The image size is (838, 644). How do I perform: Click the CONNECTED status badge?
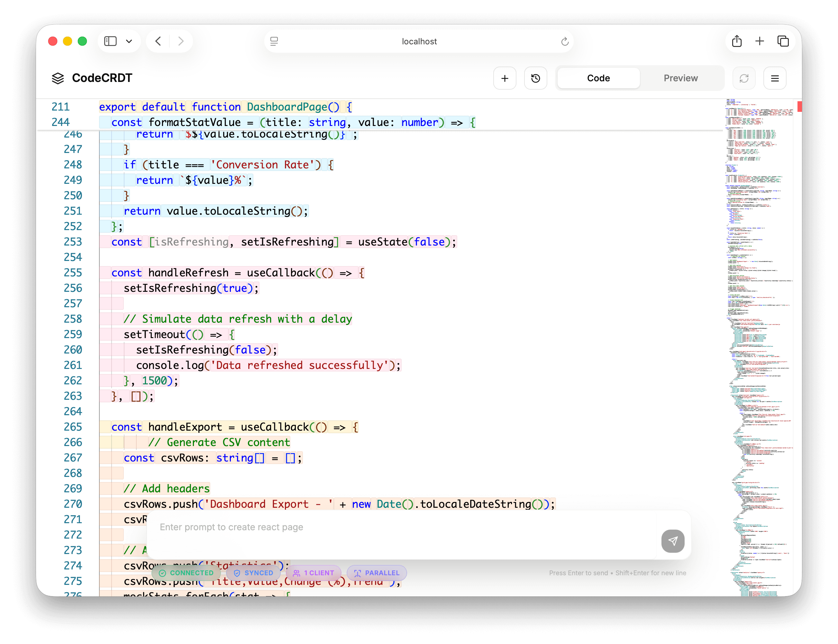tap(187, 573)
